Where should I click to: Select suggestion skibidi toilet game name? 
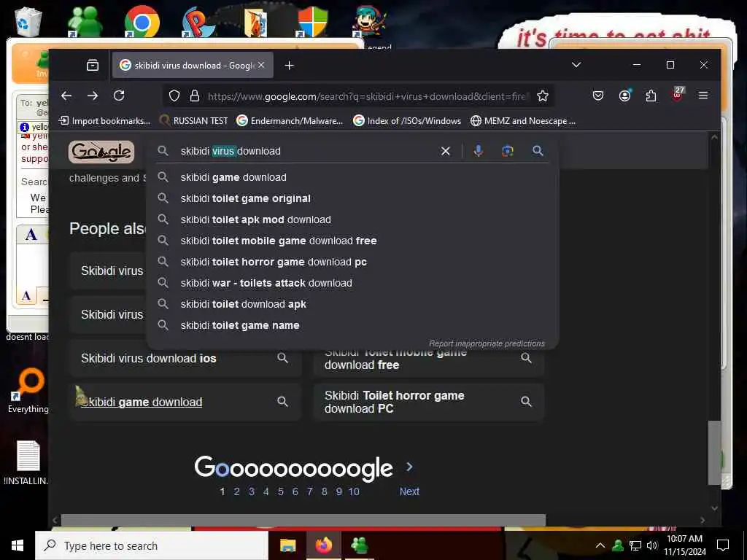pyautogui.click(x=352, y=325)
